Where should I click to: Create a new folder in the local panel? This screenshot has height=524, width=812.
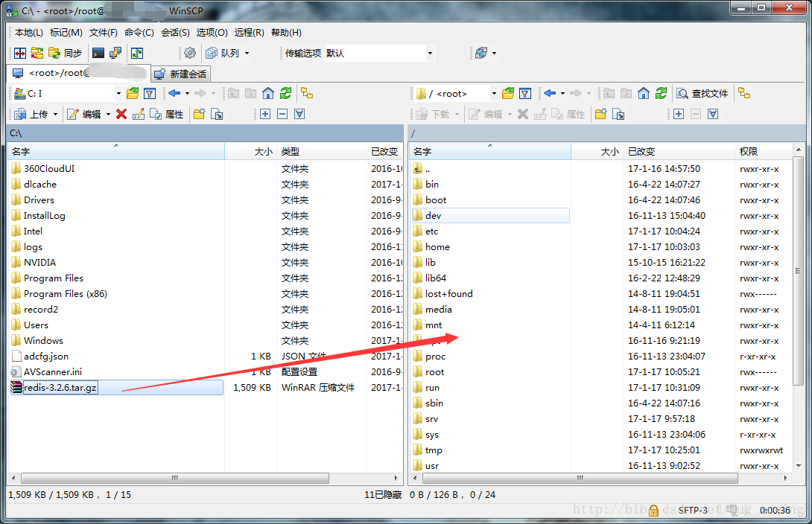(200, 114)
